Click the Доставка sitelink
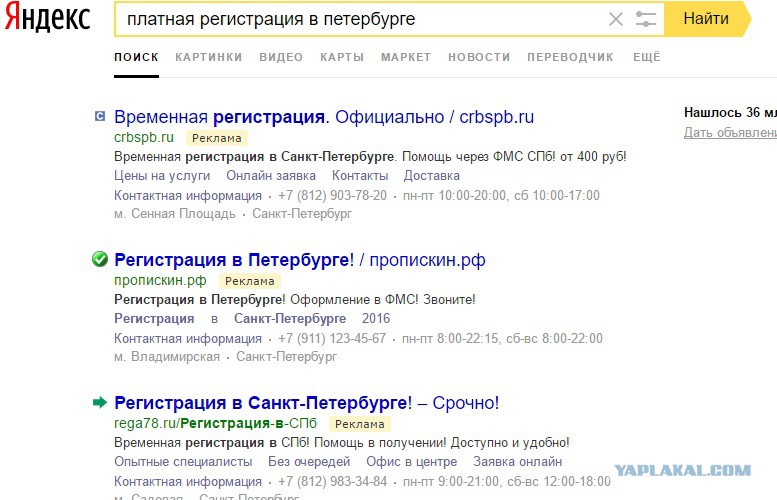Screen dimensions: 777x500 click(x=432, y=175)
